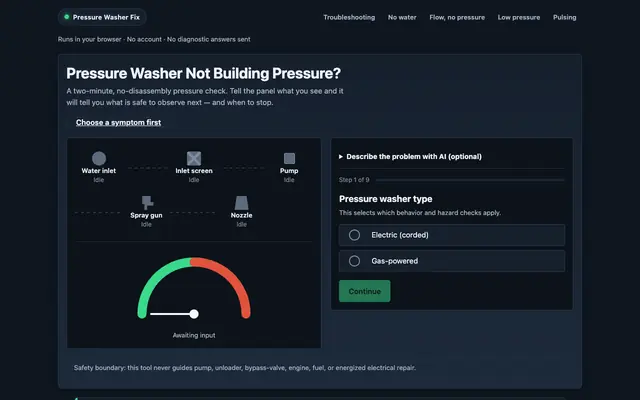The width and height of the screenshot is (640, 400).
Task: Click the Inlet screen crossed-box icon
Action: coord(194,158)
